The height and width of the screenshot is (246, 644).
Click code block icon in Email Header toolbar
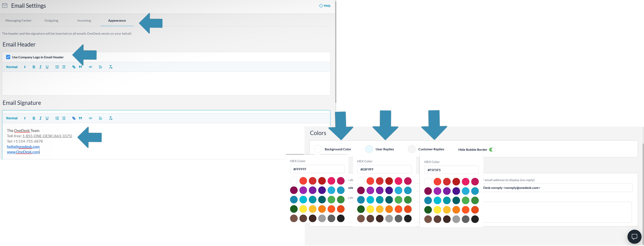pos(91,67)
